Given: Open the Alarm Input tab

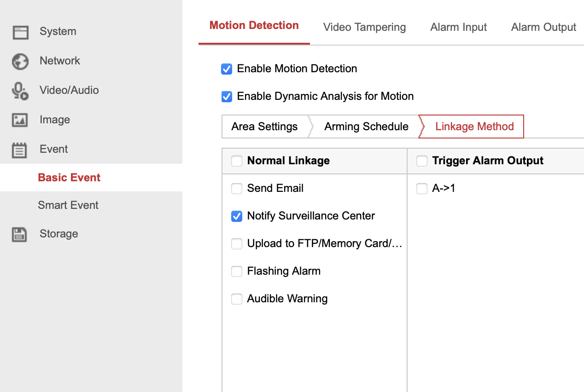Looking at the screenshot, I should 458,27.
